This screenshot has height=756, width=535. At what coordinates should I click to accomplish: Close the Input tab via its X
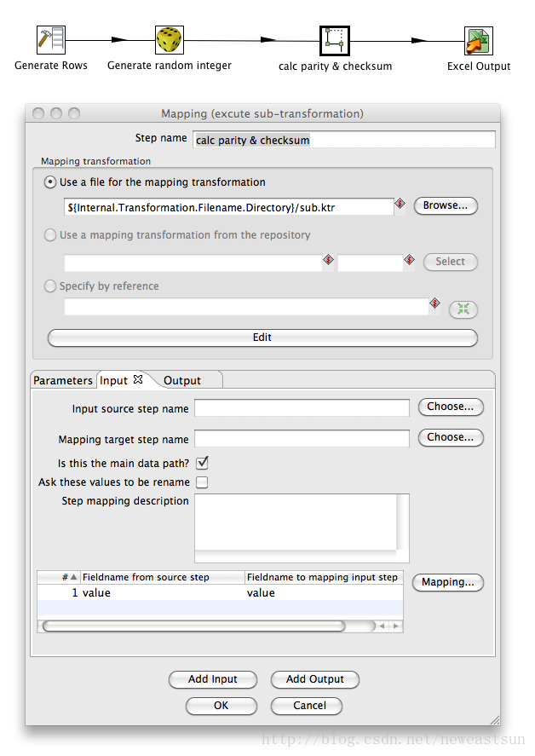click(x=138, y=379)
